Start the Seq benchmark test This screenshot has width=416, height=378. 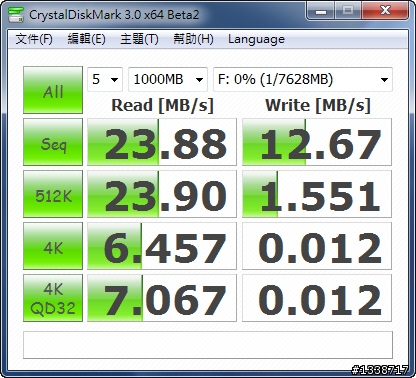pyautogui.click(x=53, y=142)
